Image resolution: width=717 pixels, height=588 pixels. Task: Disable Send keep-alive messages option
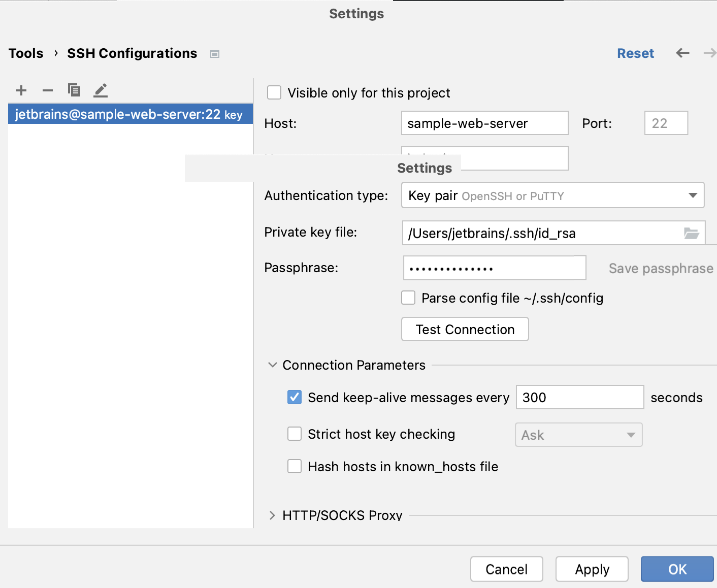click(295, 397)
